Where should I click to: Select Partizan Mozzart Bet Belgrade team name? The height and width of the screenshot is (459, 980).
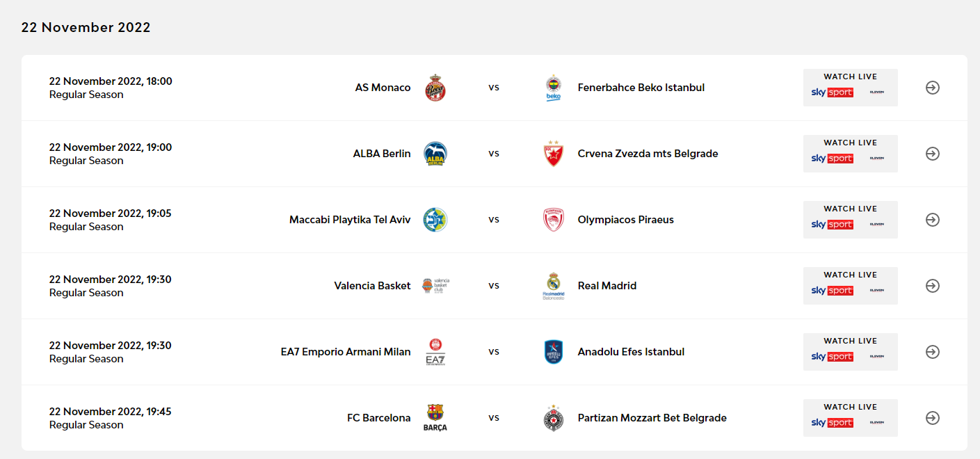click(652, 418)
